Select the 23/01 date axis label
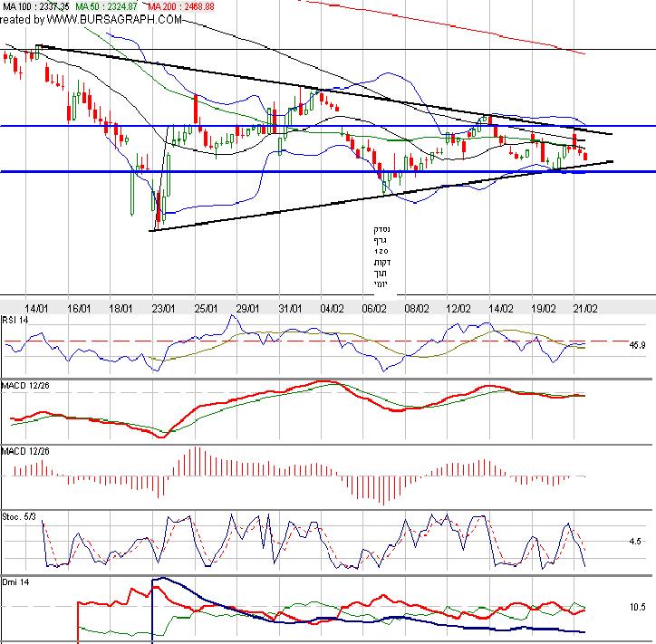 163,309
